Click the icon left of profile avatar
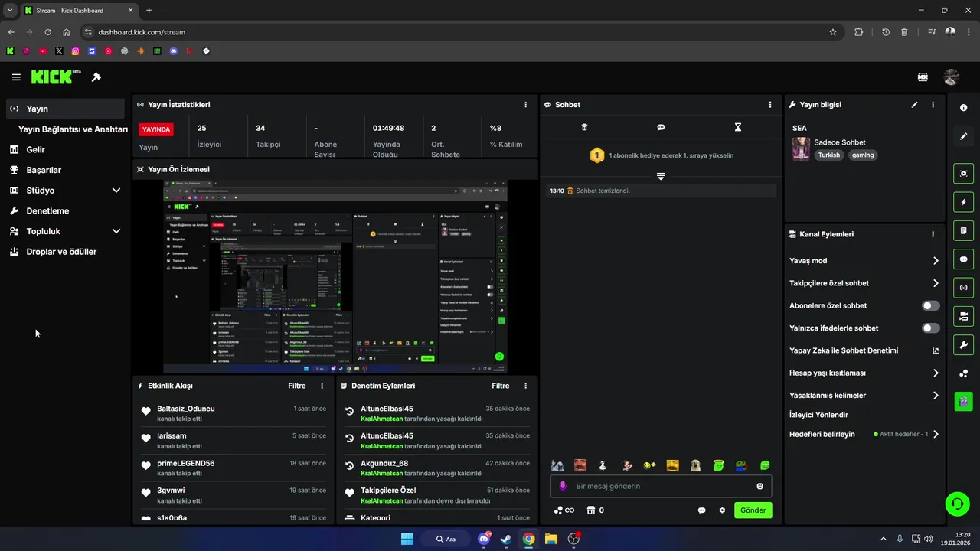 tap(923, 77)
